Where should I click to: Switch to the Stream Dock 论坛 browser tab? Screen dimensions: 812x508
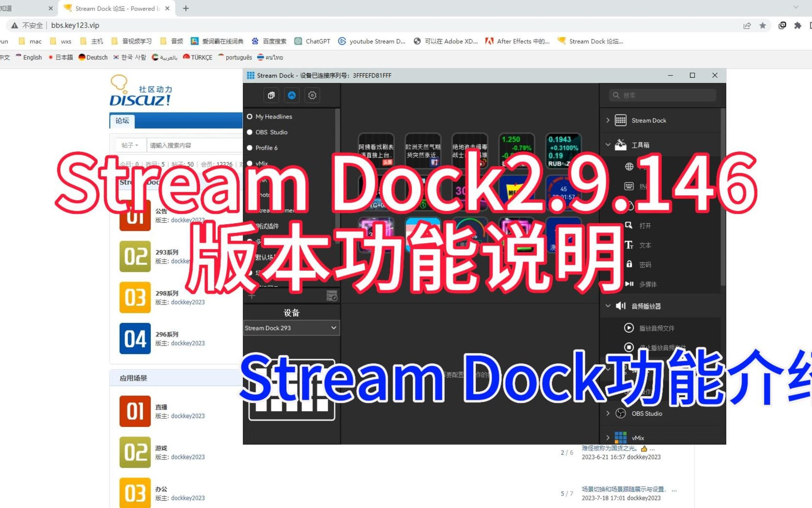click(117, 8)
